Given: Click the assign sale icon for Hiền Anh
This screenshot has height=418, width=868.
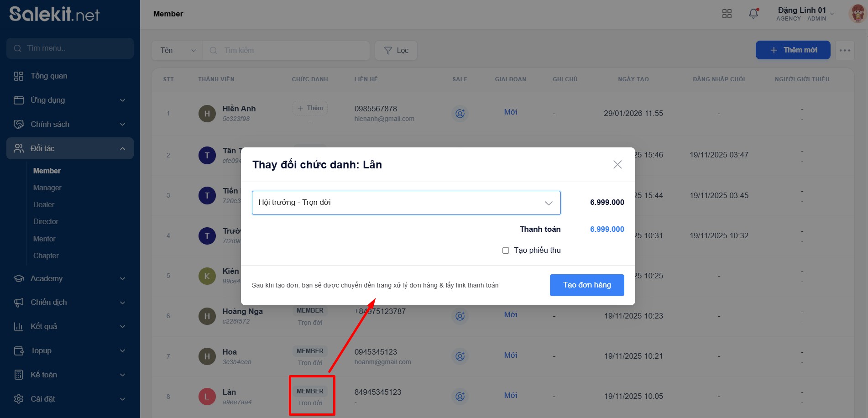Looking at the screenshot, I should [x=460, y=113].
